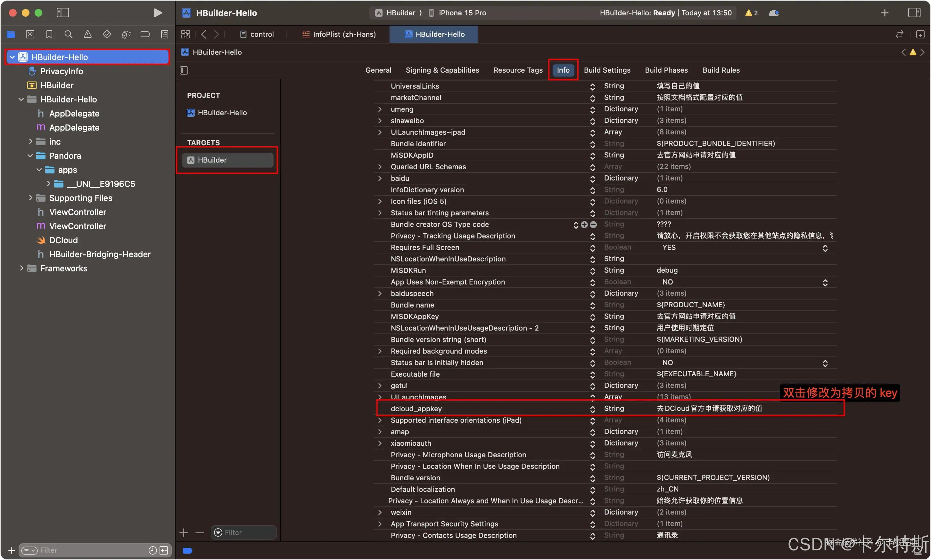Screen dimensions: 931x560
Task: Click the add target plus button
Action: [184, 532]
